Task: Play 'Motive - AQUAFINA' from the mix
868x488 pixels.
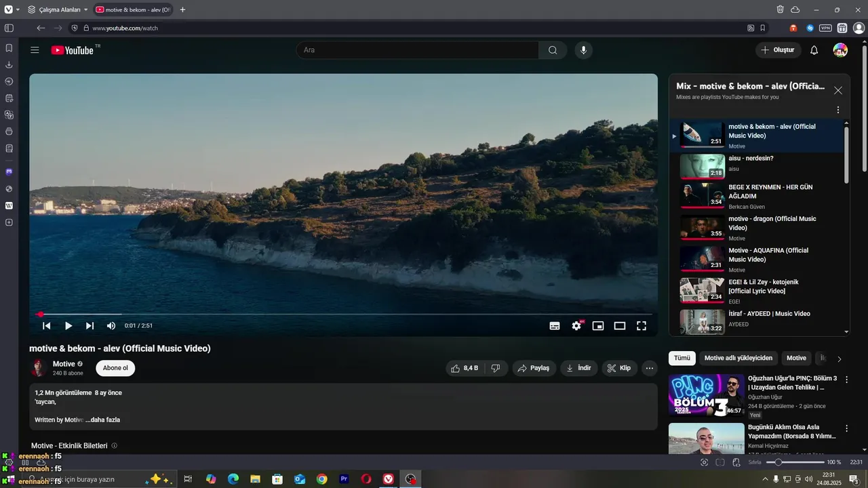Action: pyautogui.click(x=757, y=260)
